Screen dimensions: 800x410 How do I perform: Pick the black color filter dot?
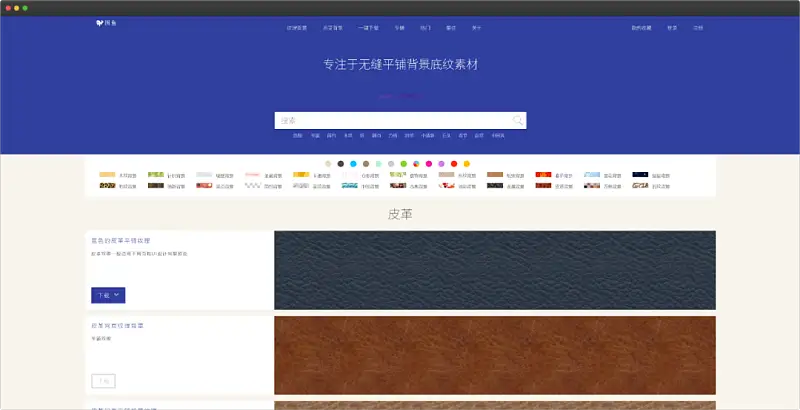click(341, 164)
